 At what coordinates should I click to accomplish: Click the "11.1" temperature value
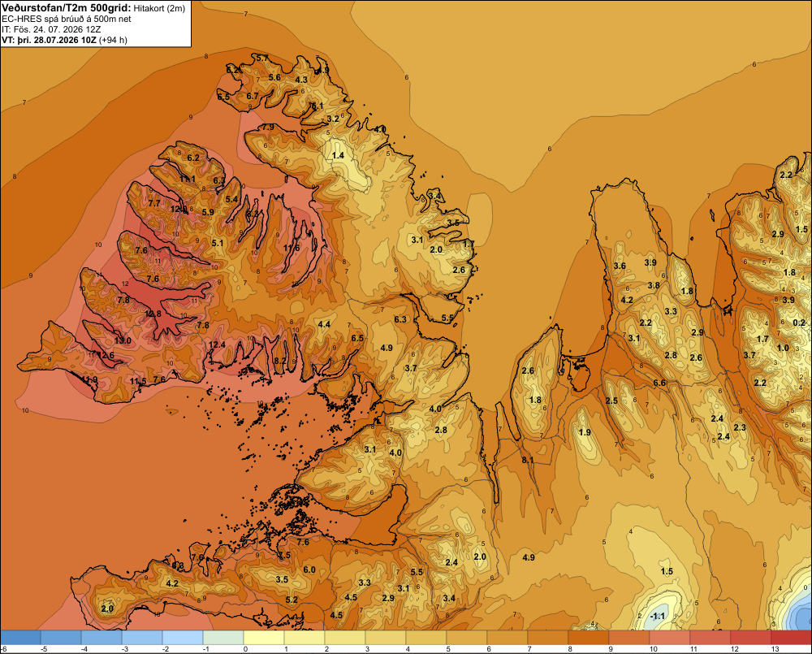(188, 179)
